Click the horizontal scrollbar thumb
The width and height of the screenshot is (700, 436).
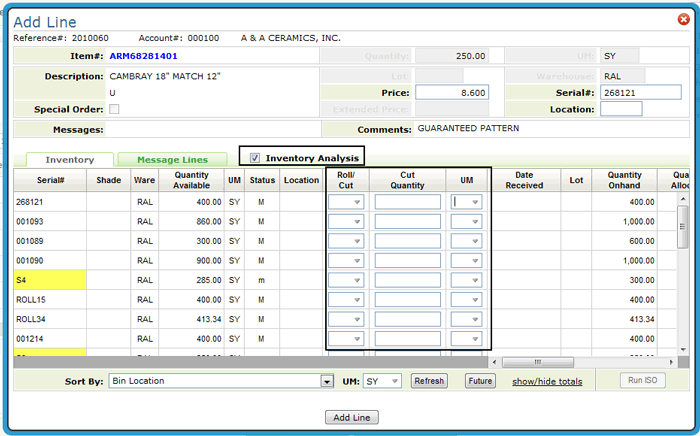pos(538,362)
